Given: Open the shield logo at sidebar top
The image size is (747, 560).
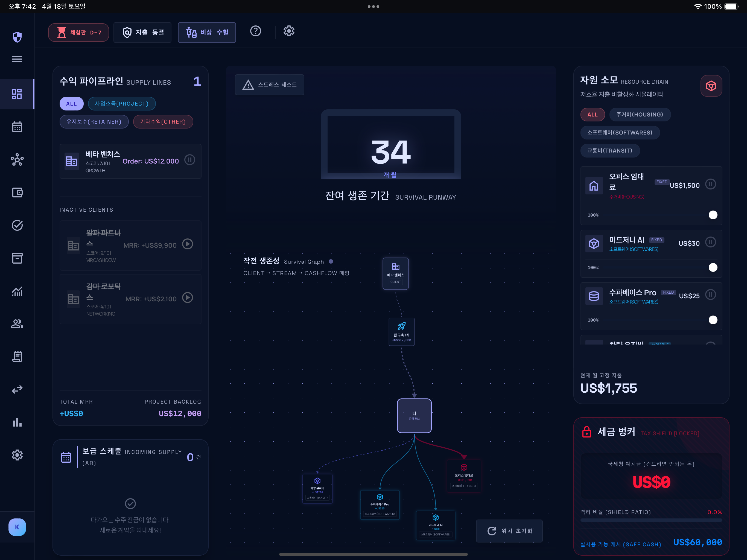Looking at the screenshot, I should pos(17,37).
